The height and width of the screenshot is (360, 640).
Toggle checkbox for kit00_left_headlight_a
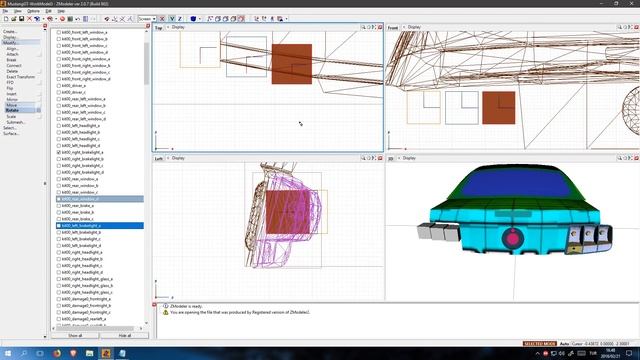click(59, 126)
